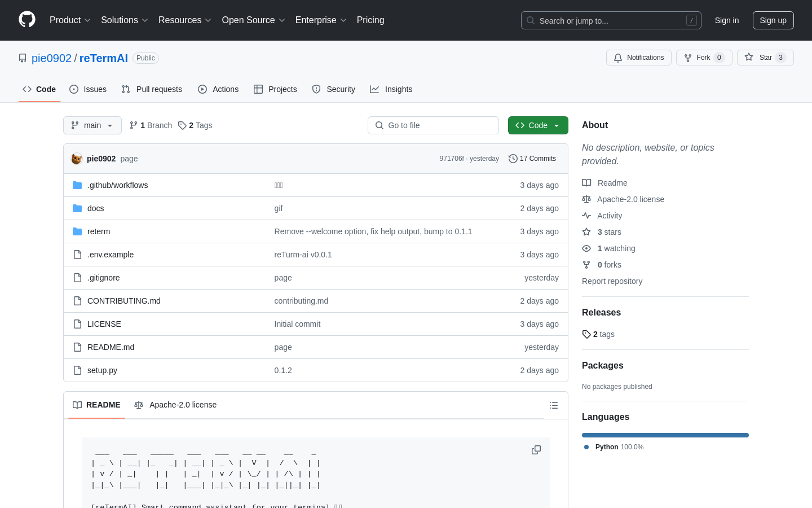Open the README outline list icon

tap(554, 405)
